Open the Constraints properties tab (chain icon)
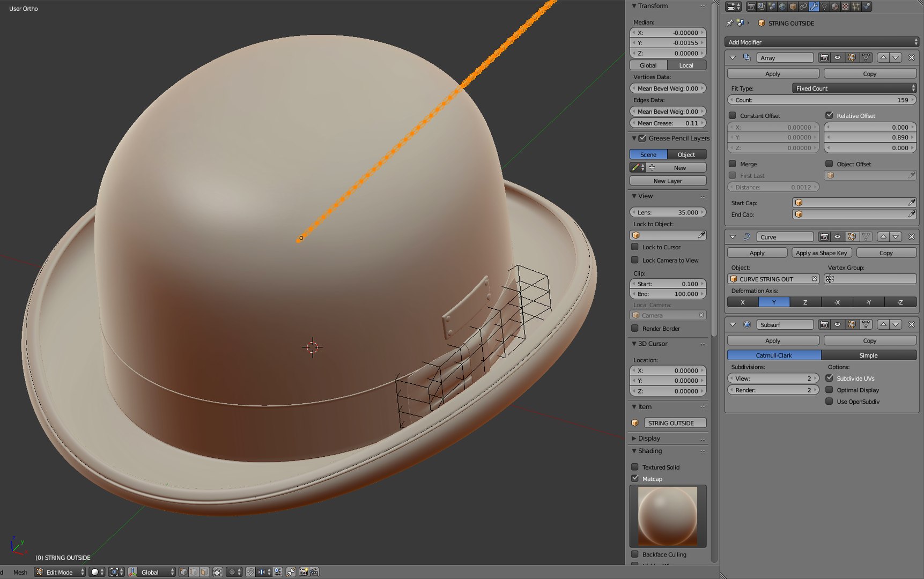This screenshot has width=924, height=579. tap(803, 6)
